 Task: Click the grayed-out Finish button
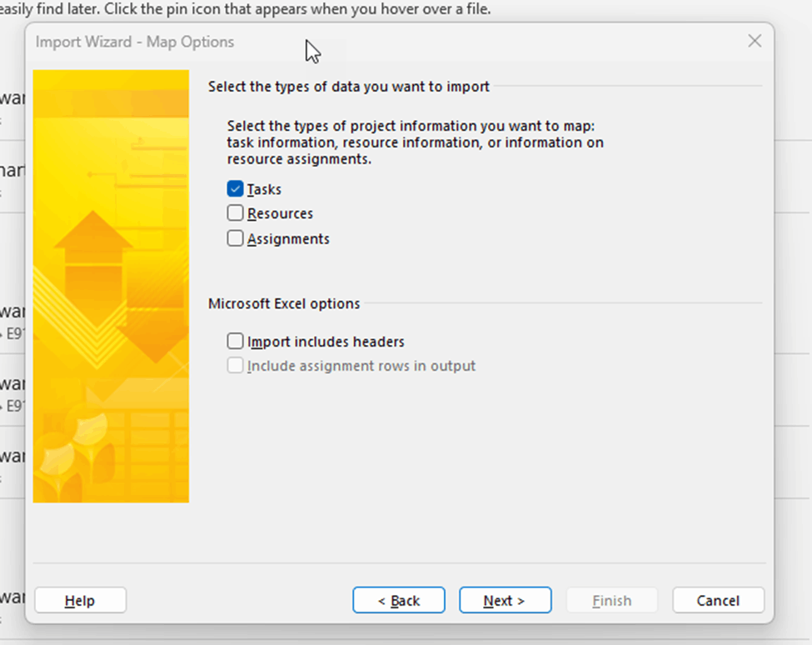tap(611, 600)
